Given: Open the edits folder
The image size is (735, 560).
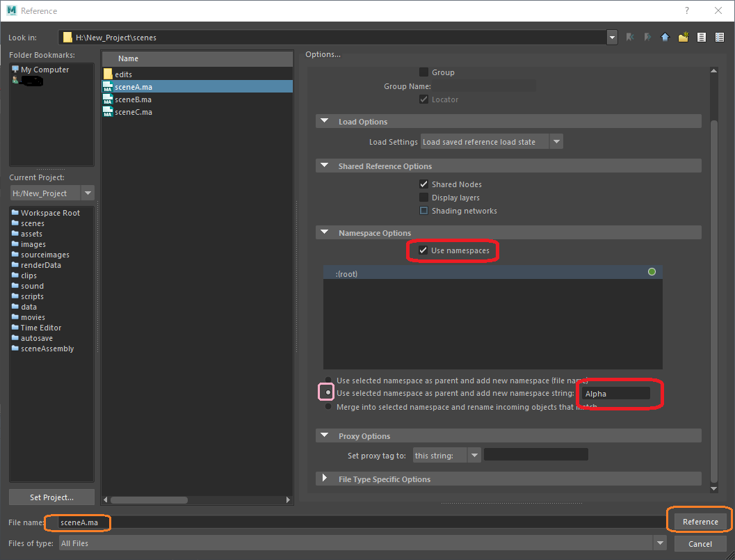Looking at the screenshot, I should point(125,73).
